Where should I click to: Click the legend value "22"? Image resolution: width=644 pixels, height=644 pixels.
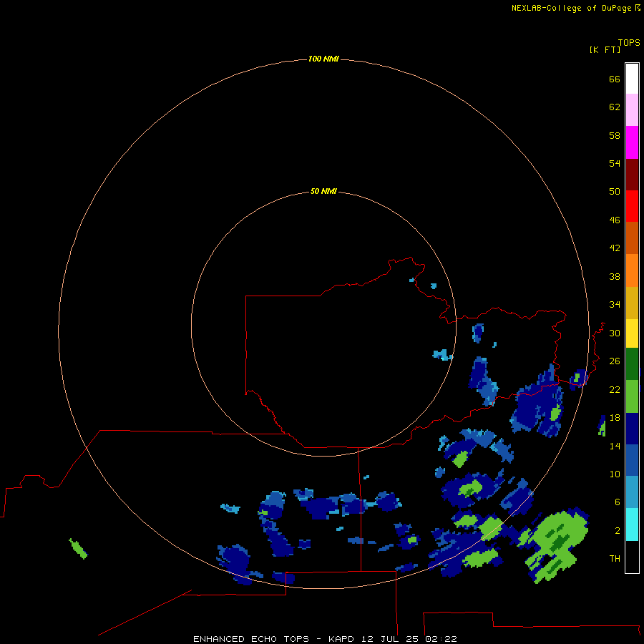point(615,389)
